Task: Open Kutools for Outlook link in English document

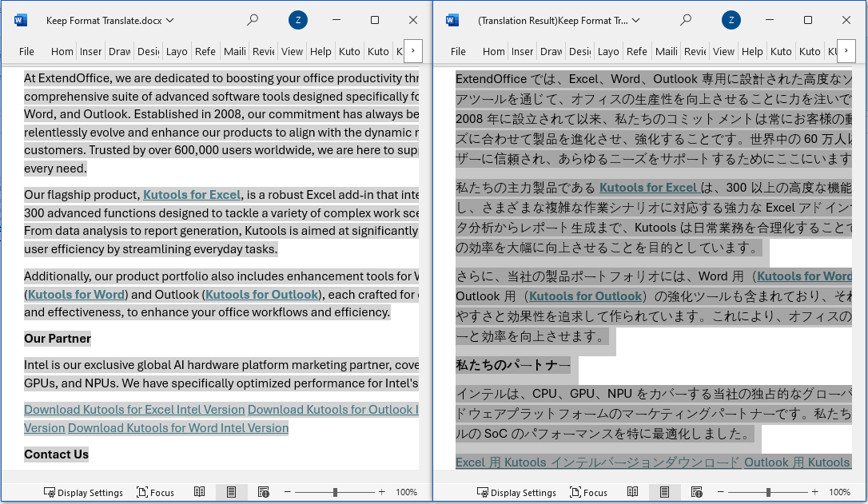Action: point(262,295)
